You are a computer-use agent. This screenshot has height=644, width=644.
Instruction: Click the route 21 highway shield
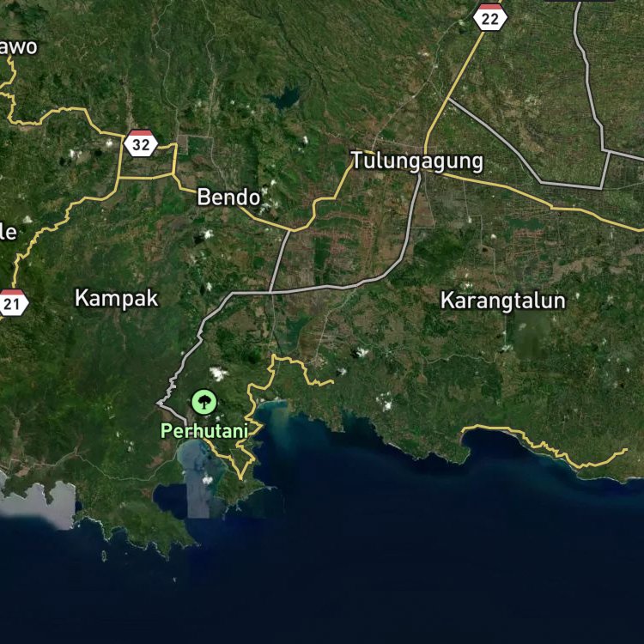pyautogui.click(x=12, y=303)
